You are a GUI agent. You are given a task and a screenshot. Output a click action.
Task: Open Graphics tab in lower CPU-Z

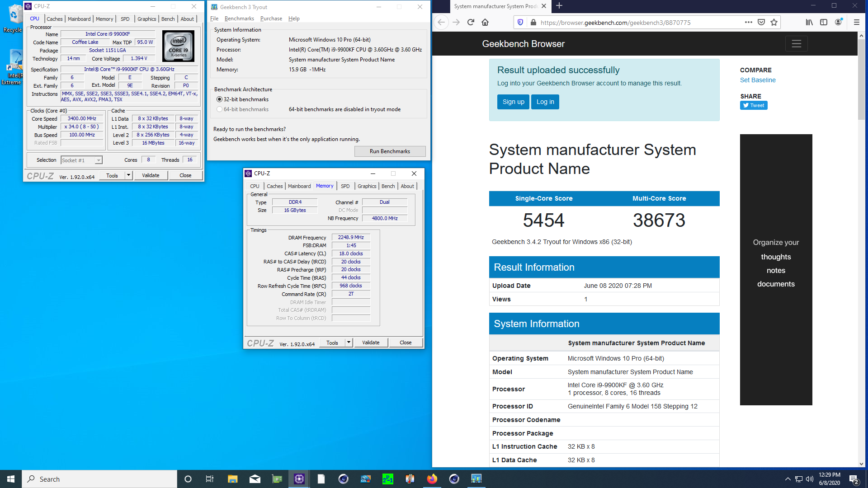click(367, 186)
